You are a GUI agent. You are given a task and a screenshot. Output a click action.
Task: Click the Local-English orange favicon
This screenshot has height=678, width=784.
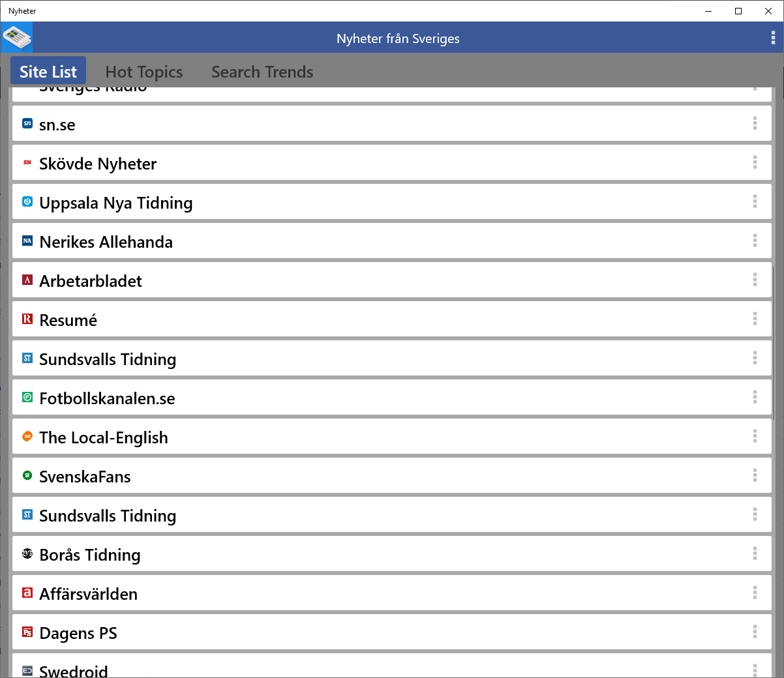click(27, 436)
